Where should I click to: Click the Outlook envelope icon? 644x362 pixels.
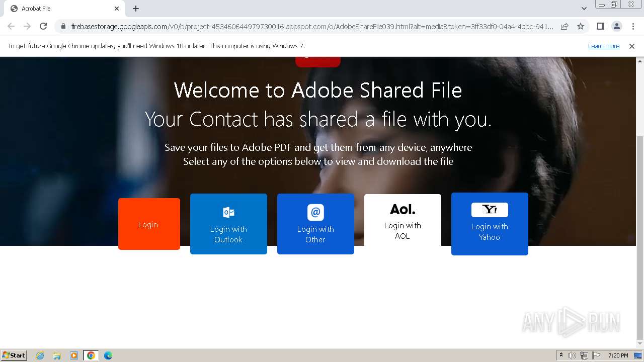(x=228, y=212)
